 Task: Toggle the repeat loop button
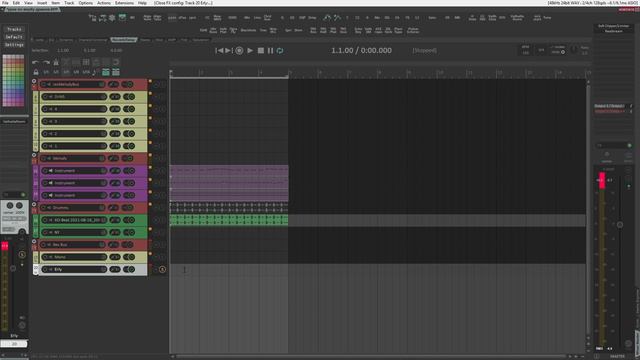280,51
